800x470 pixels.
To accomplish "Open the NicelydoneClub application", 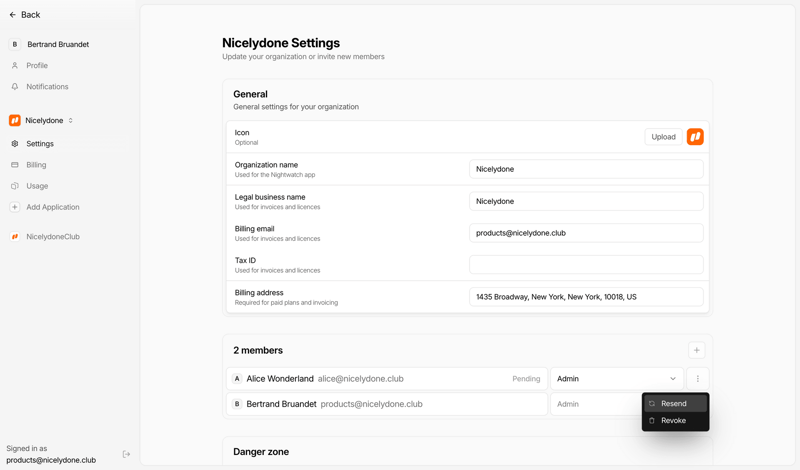I will pyautogui.click(x=53, y=237).
